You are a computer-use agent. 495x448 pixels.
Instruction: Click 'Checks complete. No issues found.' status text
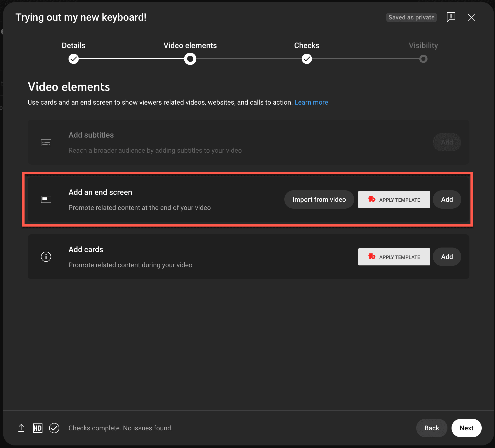pos(121,428)
